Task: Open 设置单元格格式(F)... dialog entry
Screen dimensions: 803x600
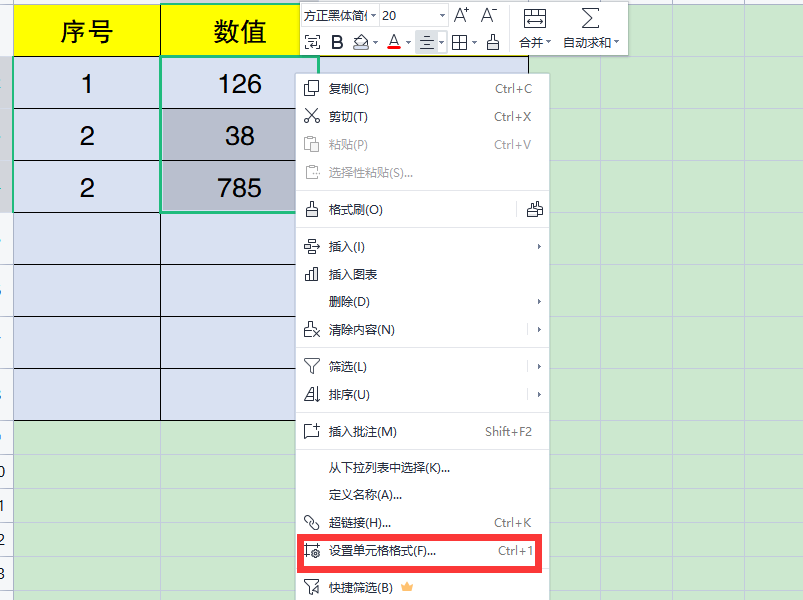Action: (x=420, y=551)
